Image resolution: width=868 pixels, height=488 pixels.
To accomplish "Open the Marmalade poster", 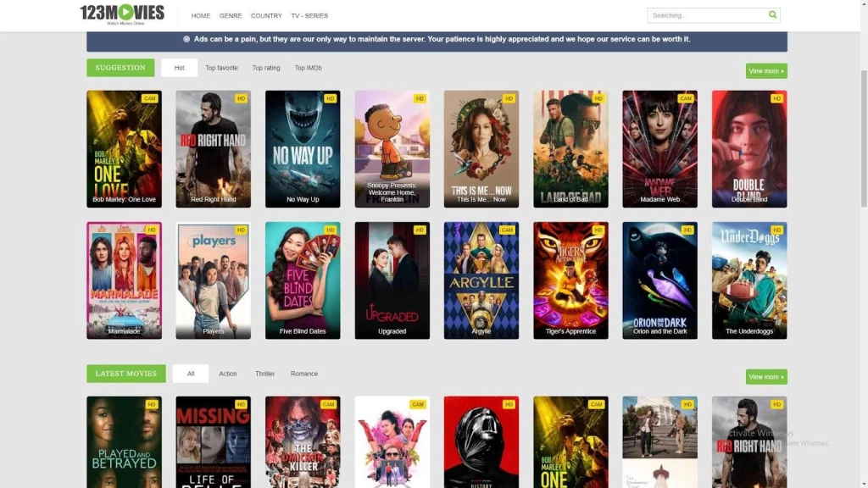I will click(x=124, y=280).
